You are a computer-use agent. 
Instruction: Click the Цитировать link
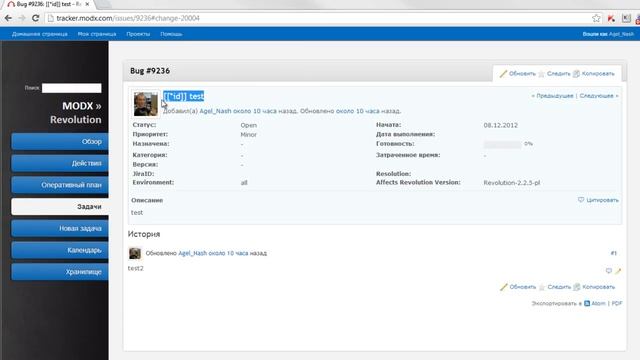pos(602,200)
